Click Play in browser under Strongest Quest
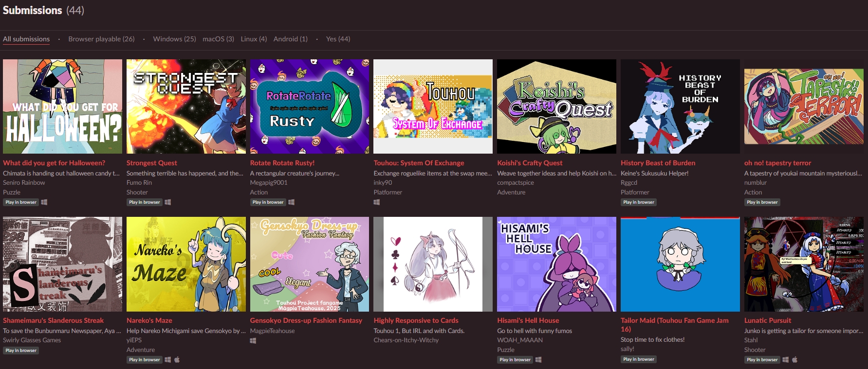The width and height of the screenshot is (868, 369). coord(145,202)
